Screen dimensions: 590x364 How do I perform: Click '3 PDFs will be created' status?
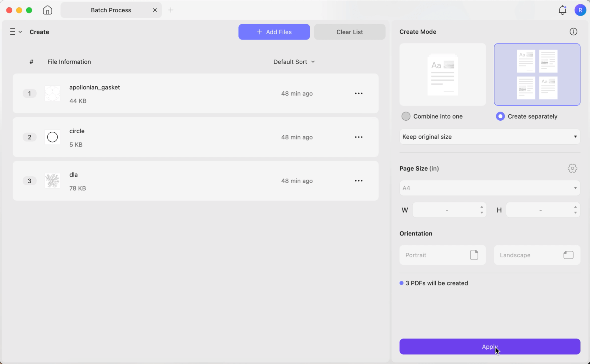[437, 283]
